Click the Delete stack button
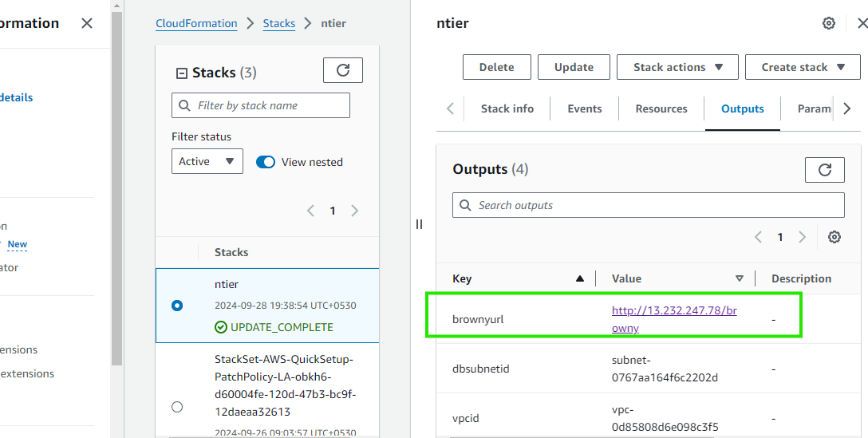The image size is (868, 438). coord(496,67)
